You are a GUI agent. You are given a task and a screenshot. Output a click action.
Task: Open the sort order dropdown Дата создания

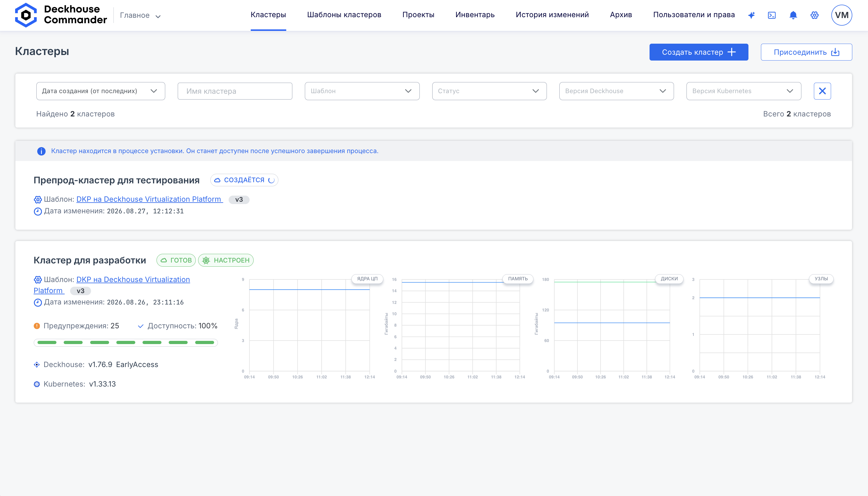coord(100,91)
